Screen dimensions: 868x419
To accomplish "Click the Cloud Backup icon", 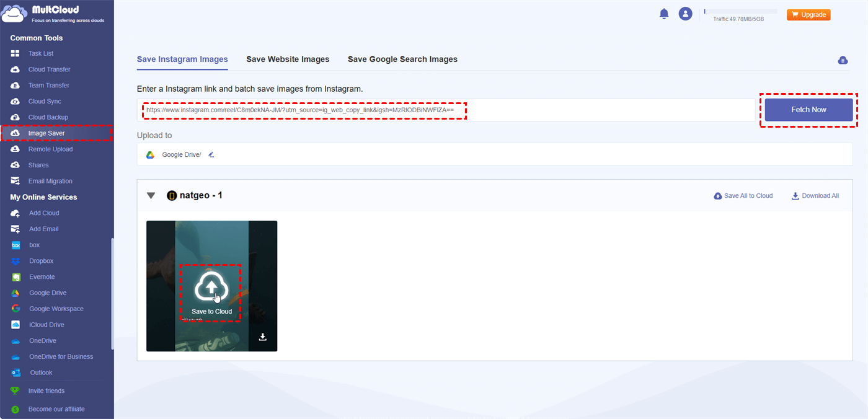I will point(15,117).
